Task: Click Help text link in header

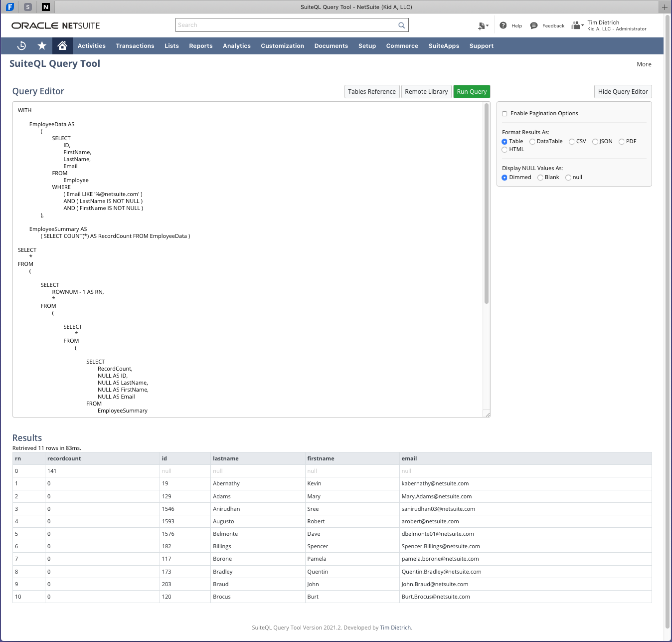Action: coord(516,26)
